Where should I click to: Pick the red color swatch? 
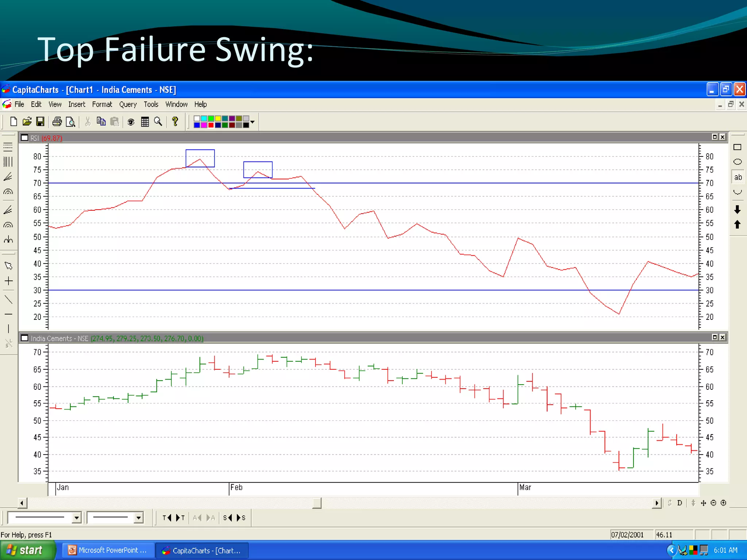coord(211,125)
